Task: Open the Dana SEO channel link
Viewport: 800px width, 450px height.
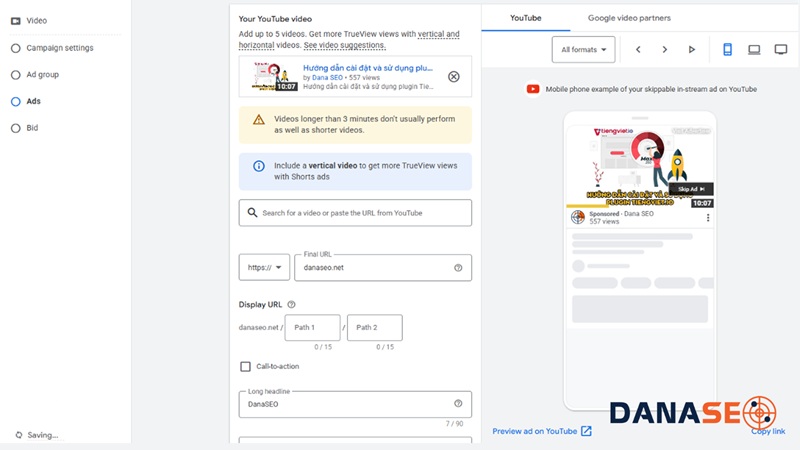Action: [x=327, y=78]
